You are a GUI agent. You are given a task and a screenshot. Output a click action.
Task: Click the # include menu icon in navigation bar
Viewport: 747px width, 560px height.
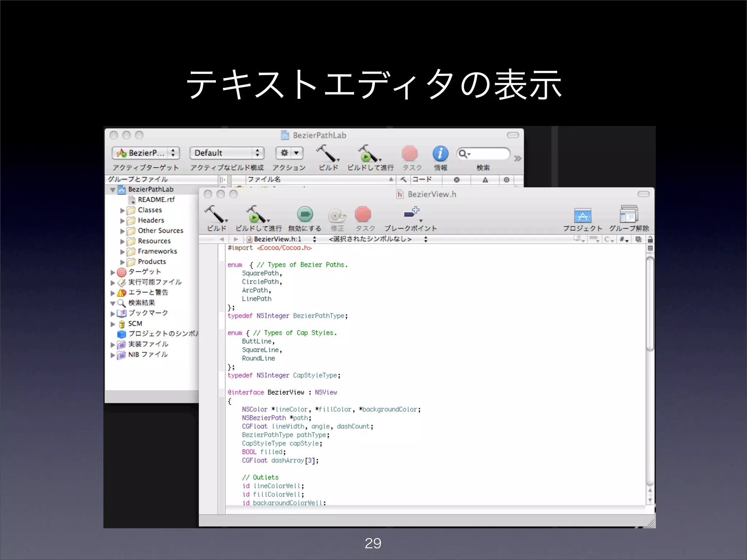click(624, 239)
